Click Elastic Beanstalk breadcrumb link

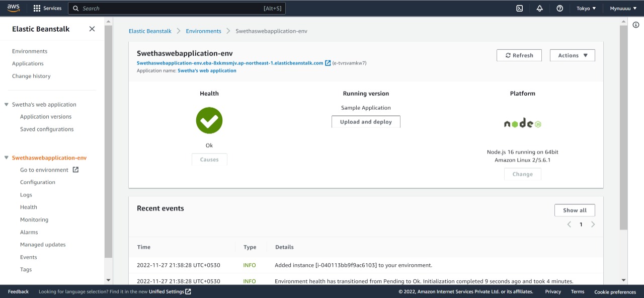[150, 31]
